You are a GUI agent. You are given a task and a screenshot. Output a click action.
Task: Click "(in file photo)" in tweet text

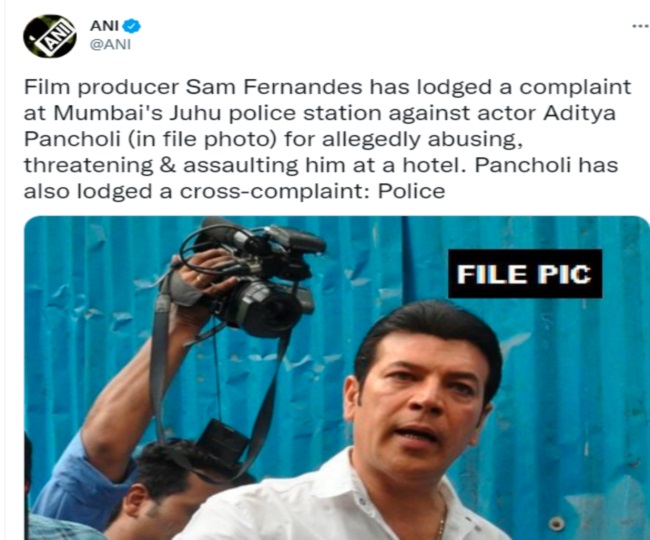202,140
